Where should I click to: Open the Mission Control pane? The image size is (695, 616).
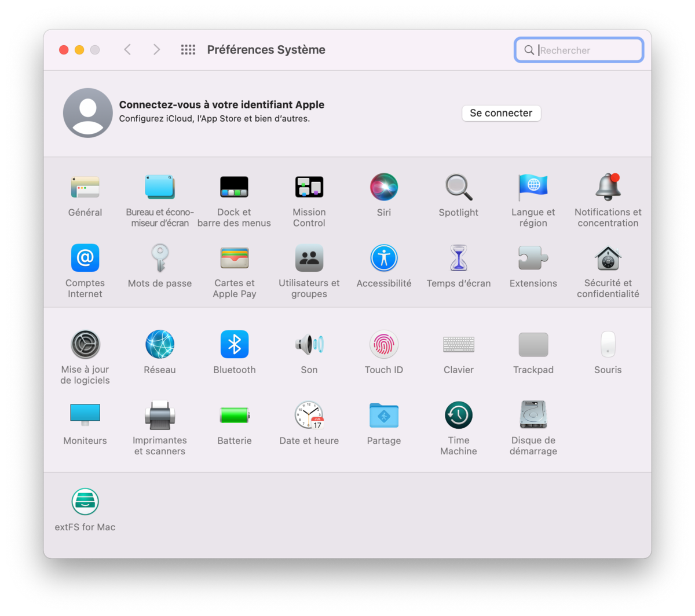[x=309, y=187]
